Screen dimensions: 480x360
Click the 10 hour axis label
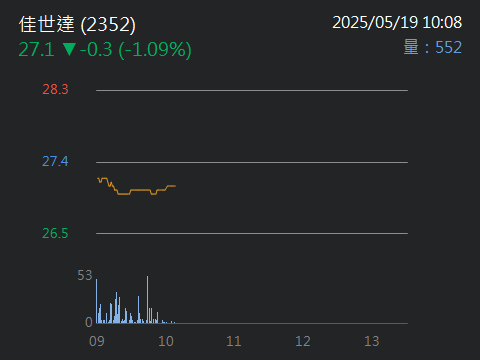click(166, 341)
